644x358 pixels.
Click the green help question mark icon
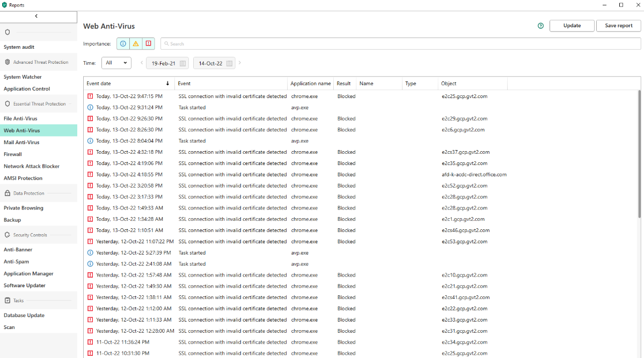[540, 26]
